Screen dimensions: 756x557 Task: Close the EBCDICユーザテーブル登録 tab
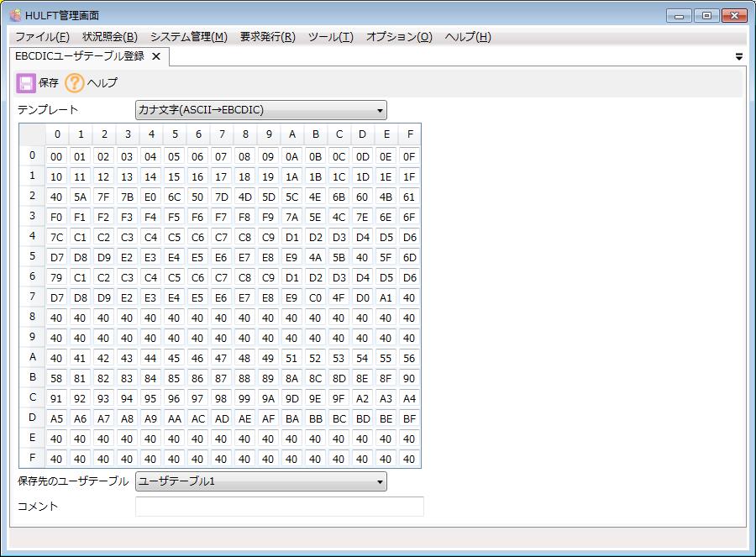(x=156, y=56)
